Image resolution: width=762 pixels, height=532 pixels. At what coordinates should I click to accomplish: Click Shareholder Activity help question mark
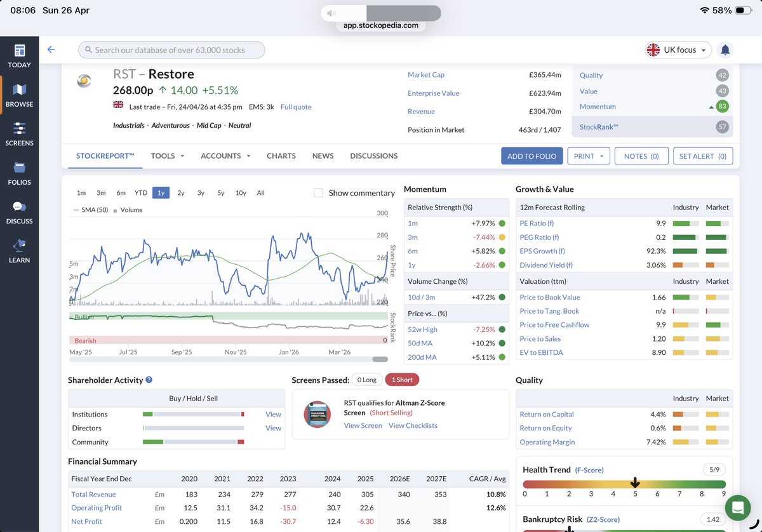pos(149,380)
